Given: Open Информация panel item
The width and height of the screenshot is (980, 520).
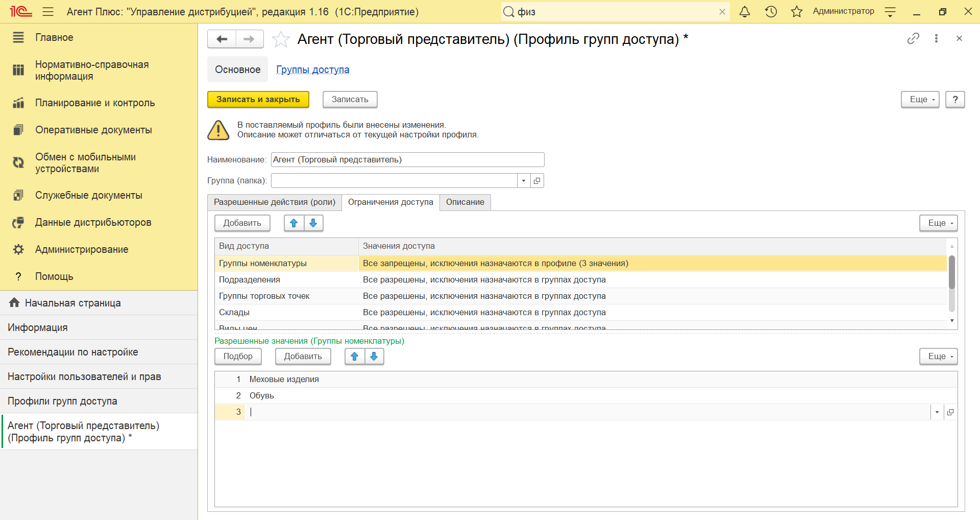Looking at the screenshot, I should (x=99, y=327).
